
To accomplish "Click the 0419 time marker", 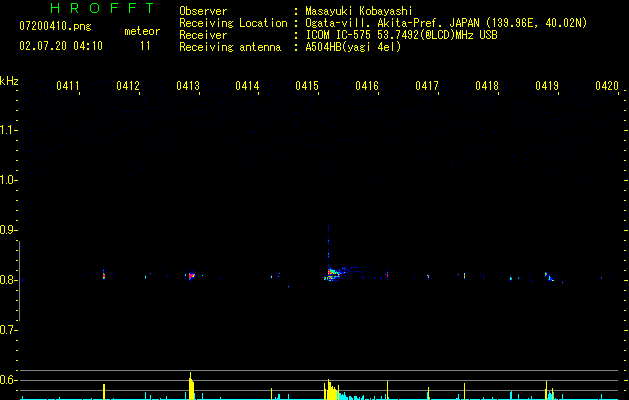I will 547,86.
